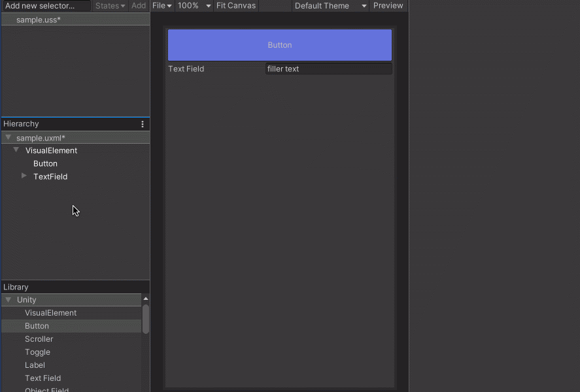Click the Add selector button

click(139, 6)
